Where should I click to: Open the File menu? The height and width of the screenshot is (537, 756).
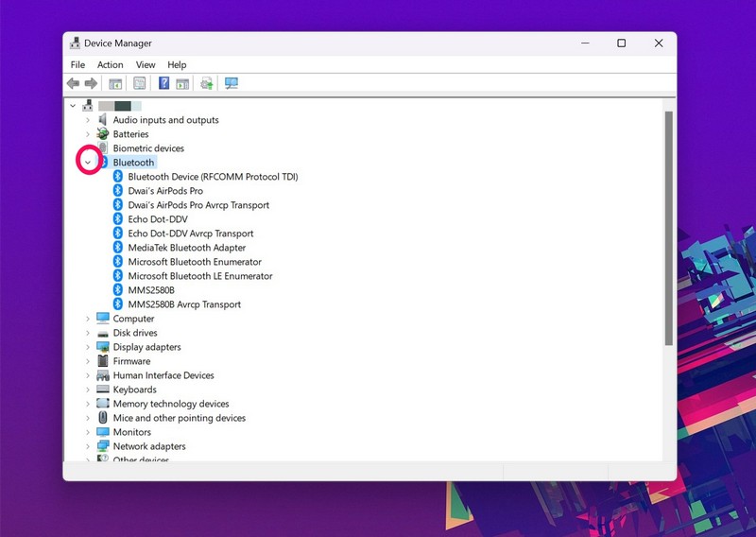77,65
